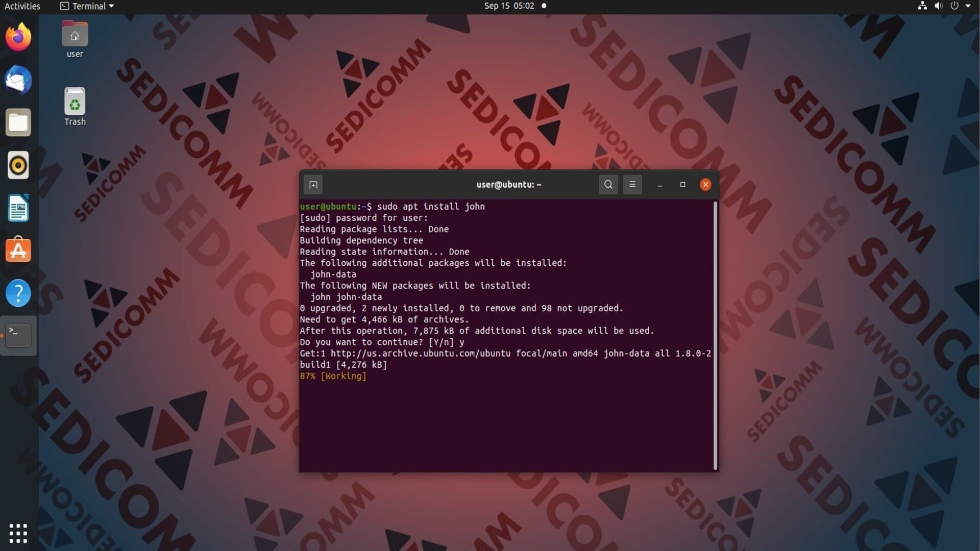Click the us.archive.ubuntu.com URL text
Image resolution: width=980 pixels, height=551 pixels.
point(421,354)
